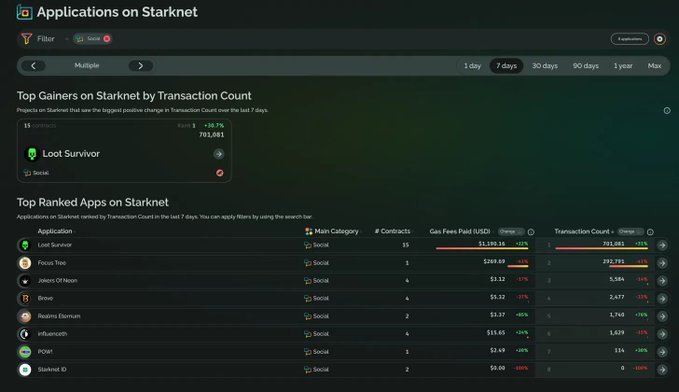
Task: Select the 1 year timeframe
Action: [623, 66]
